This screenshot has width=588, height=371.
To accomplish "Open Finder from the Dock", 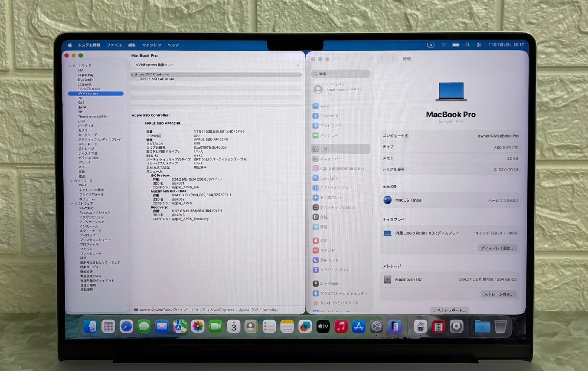I will pyautogui.click(x=90, y=326).
